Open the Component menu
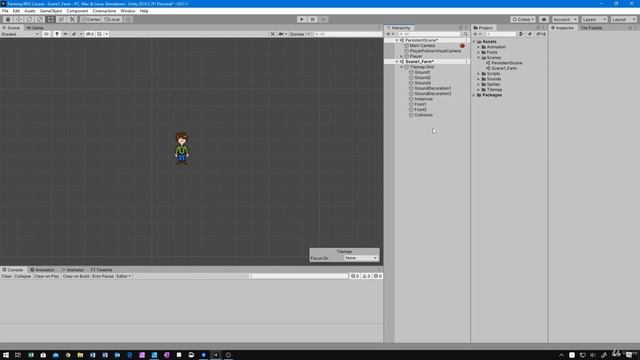640x360 pixels. coord(77,11)
